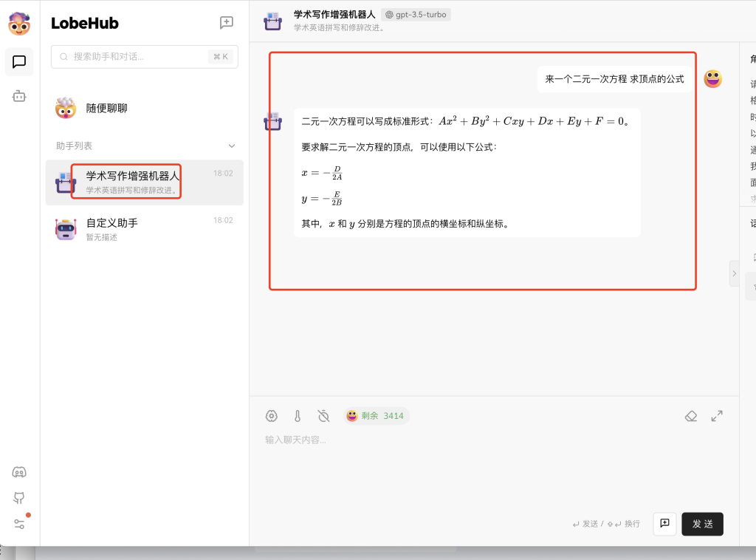Collapse the 助手列表 assistant list
The width and height of the screenshot is (756, 560).
pyautogui.click(x=231, y=146)
